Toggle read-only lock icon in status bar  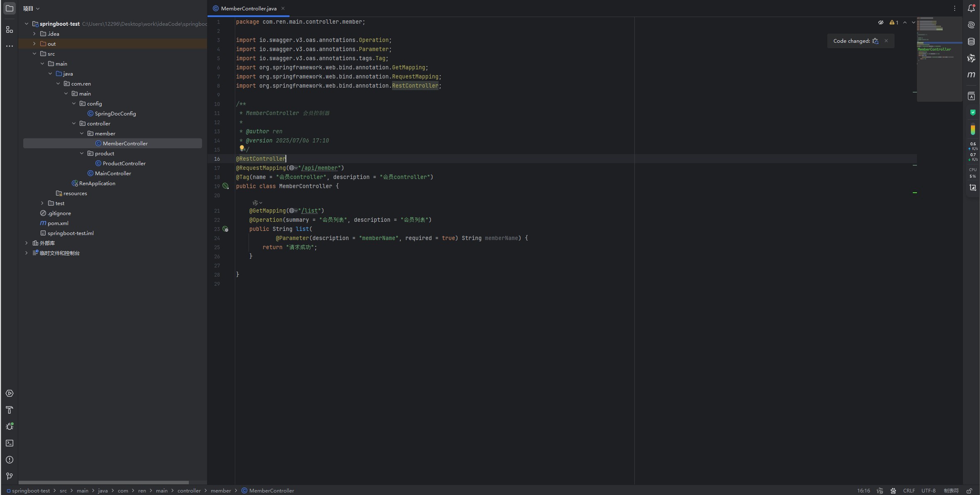(x=969, y=491)
